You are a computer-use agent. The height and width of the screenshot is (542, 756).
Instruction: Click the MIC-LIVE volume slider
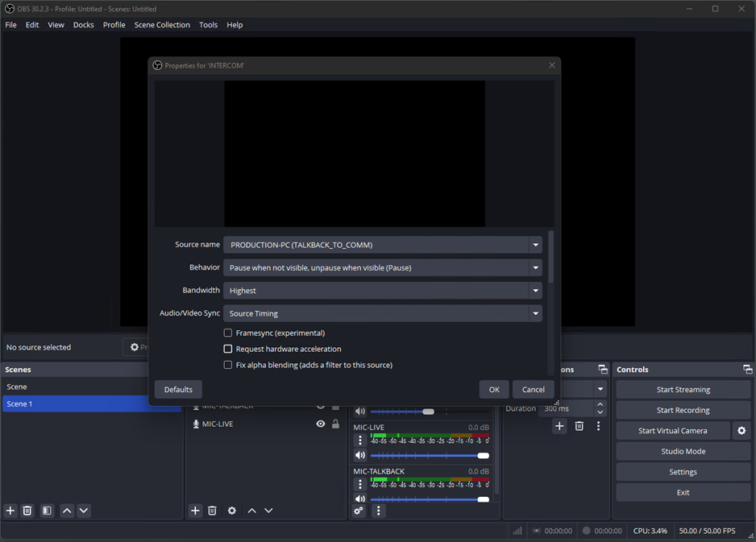click(429, 455)
